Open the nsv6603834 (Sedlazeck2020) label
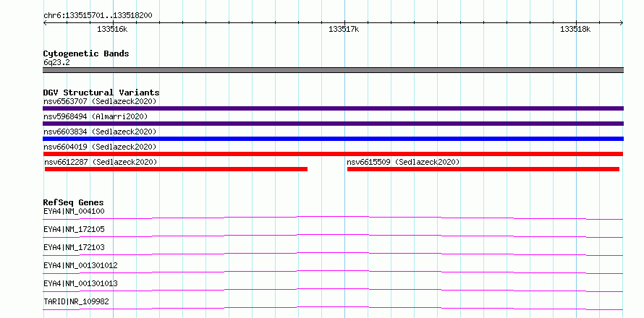Image resolution: width=644 pixels, height=318 pixels. click(x=100, y=132)
